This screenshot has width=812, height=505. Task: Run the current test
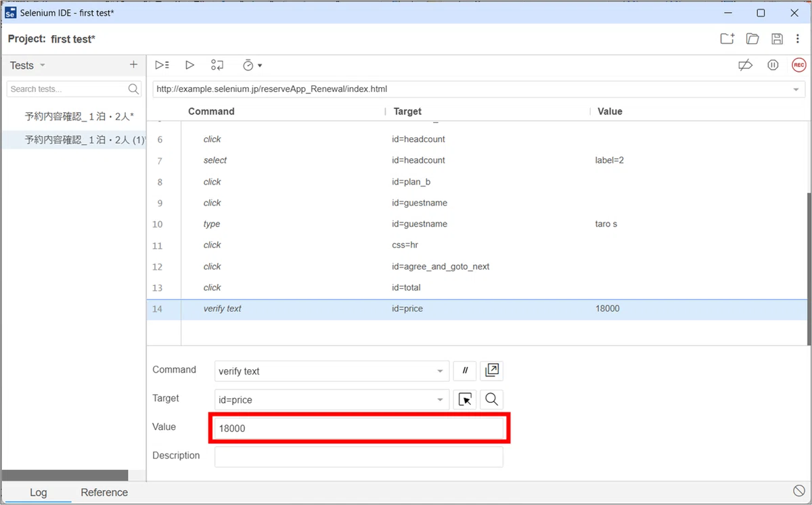pos(190,65)
